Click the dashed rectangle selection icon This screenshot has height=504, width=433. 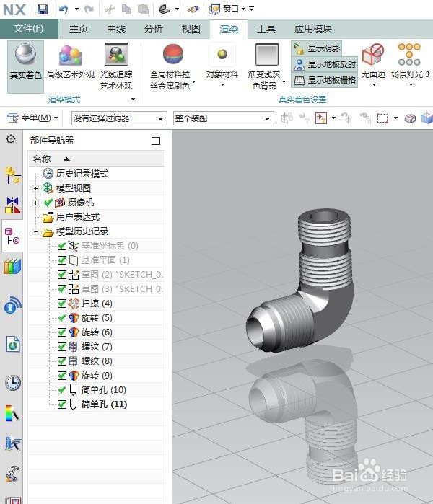382,118
